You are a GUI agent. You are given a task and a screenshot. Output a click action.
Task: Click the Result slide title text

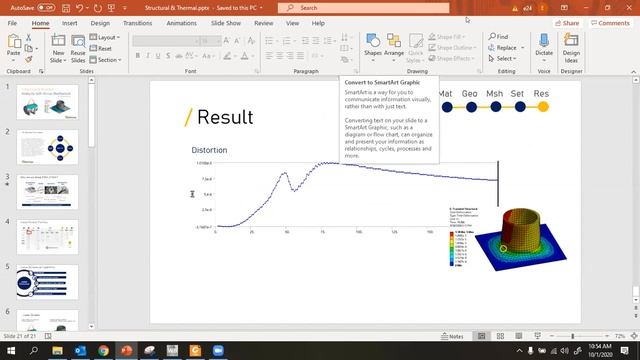tap(225, 118)
